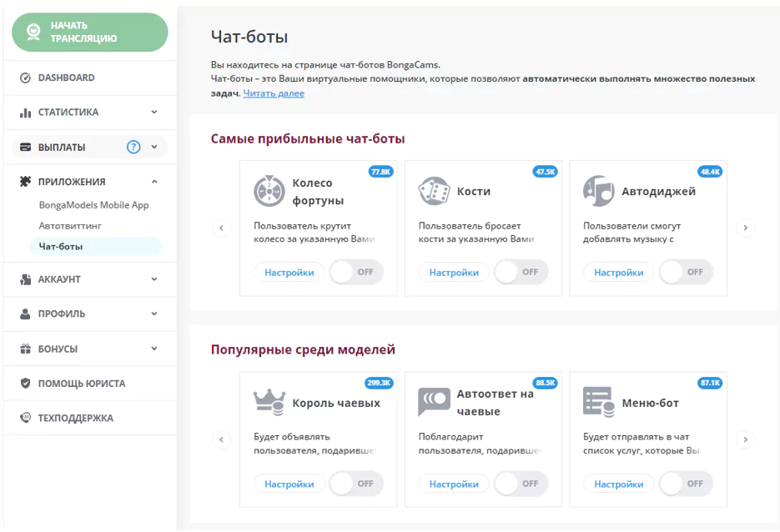780x532 pixels.
Task: Select the Автотвиттинг submenu item
Action: click(70, 226)
